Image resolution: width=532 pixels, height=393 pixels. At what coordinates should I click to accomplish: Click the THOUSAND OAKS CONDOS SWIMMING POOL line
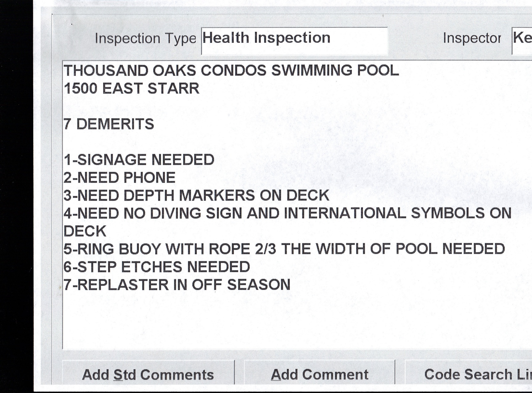231,71
